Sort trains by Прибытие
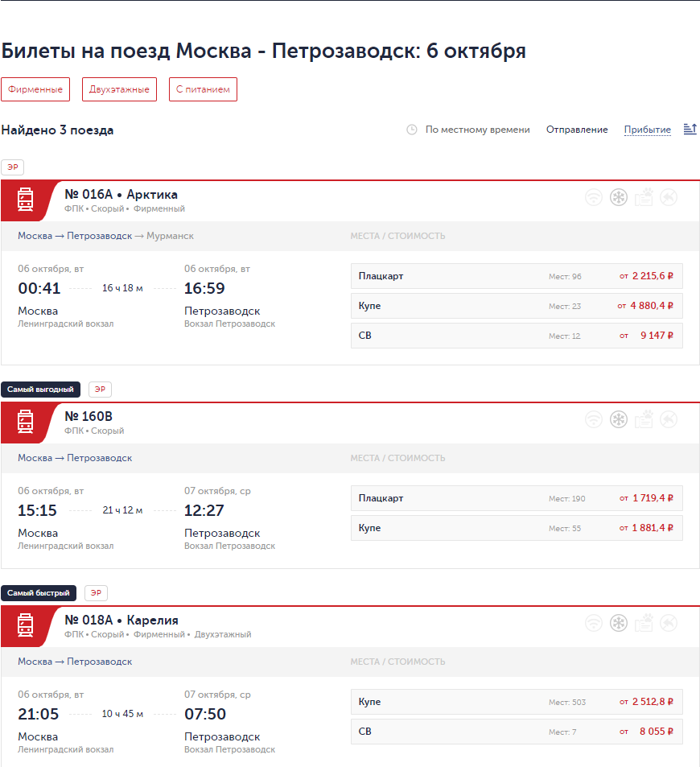The height and width of the screenshot is (767, 700). [647, 130]
